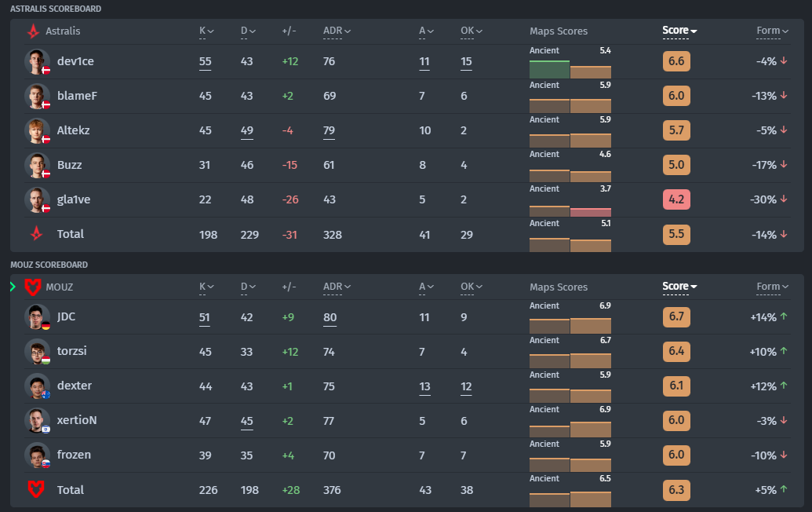812x512 pixels.
Task: Sort MOUZ table by ADR column
Action: [337, 287]
